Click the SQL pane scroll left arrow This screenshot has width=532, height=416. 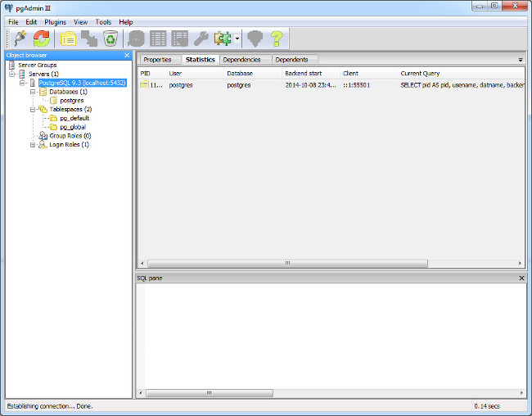pos(141,393)
